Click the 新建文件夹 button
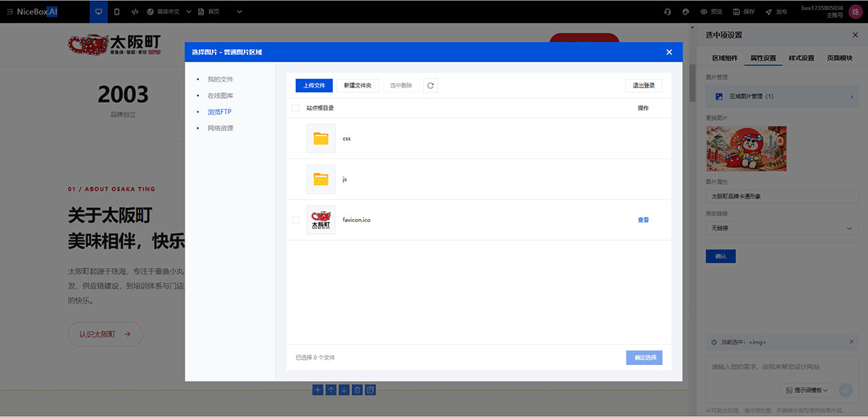 pyautogui.click(x=357, y=85)
